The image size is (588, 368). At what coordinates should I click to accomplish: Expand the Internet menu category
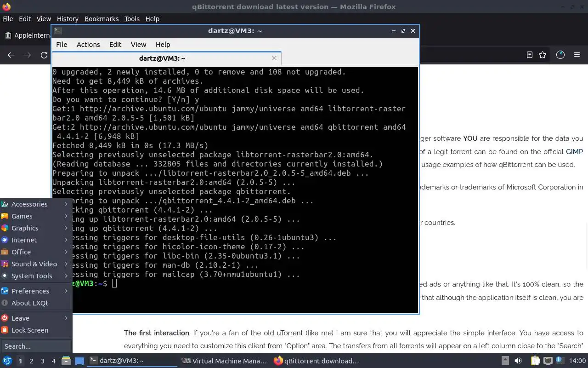[x=36, y=240]
